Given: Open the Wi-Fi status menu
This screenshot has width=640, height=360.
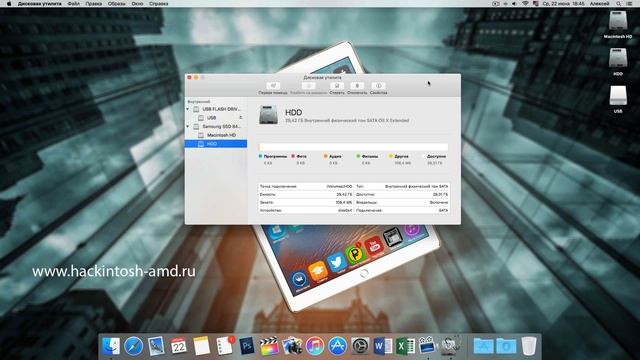Looking at the screenshot, I should (525, 4).
